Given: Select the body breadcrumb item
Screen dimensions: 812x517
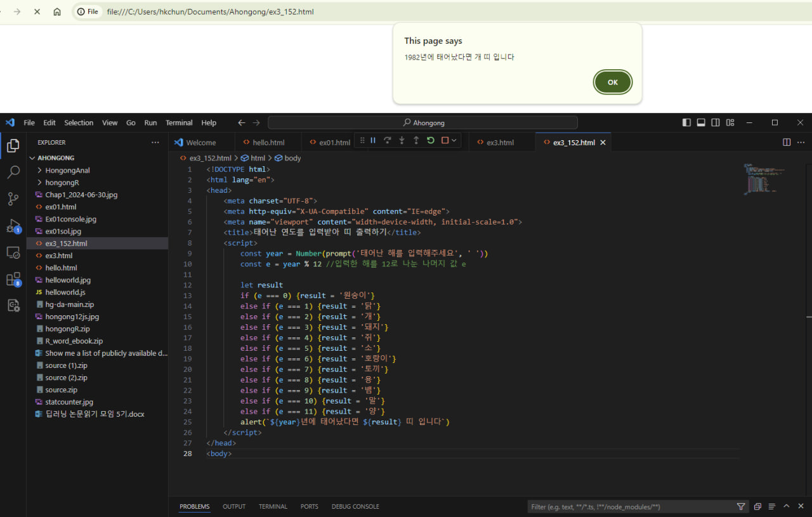Looking at the screenshot, I should coord(287,158).
